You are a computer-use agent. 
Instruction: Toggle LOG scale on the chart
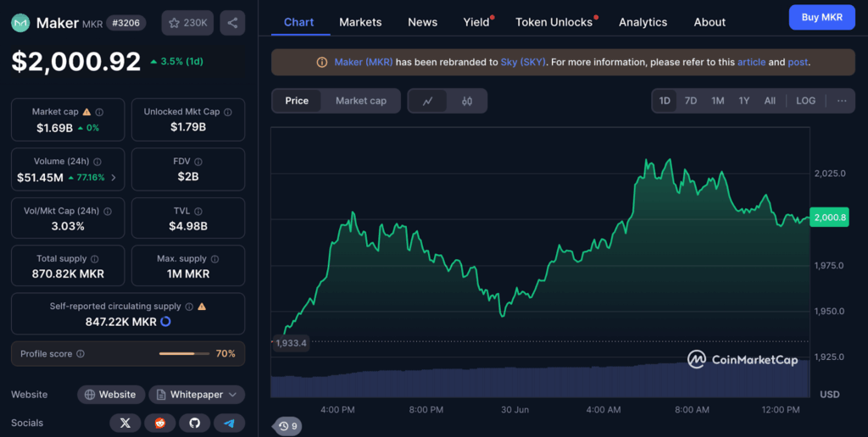coord(805,101)
